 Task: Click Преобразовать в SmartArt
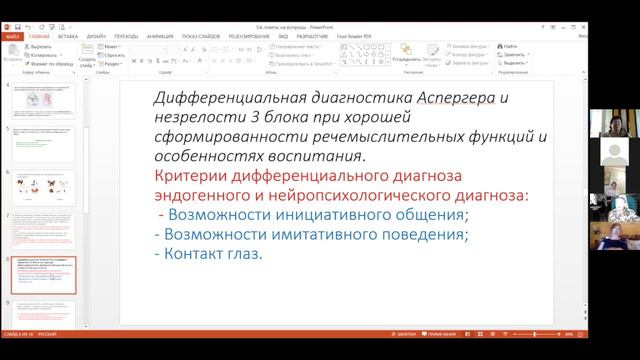click(302, 64)
